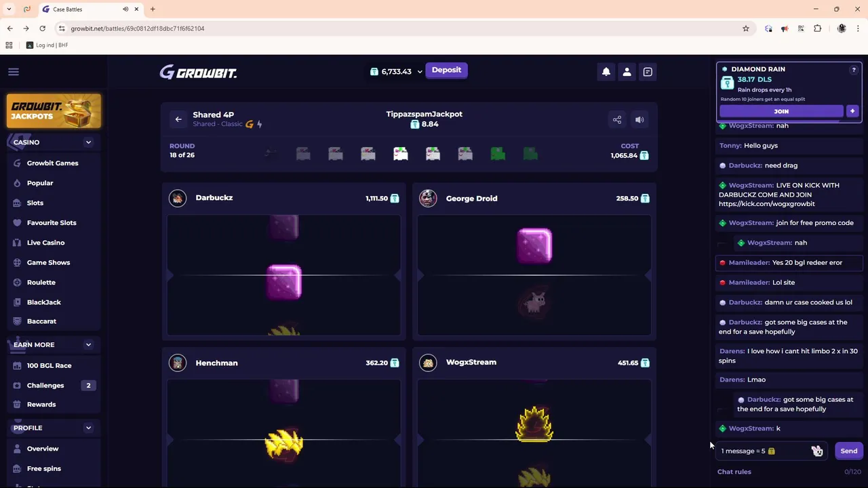The height and width of the screenshot is (488, 868).
Task: Share this battle
Action: pos(617,120)
